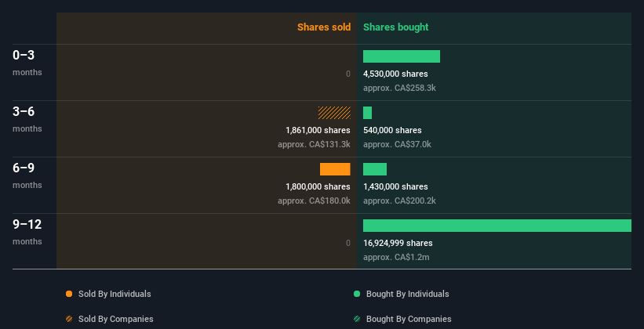Click the green bar for 6–9 months
644x329 pixels.
pyautogui.click(x=375, y=169)
